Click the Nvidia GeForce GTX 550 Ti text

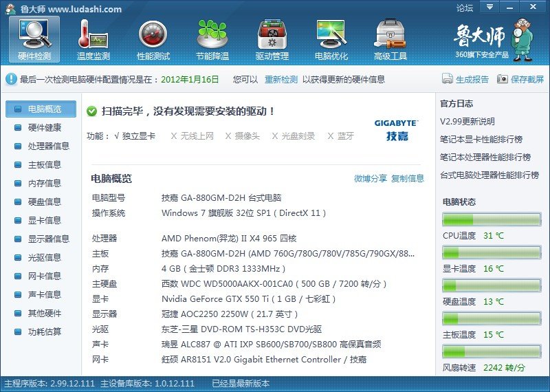[249, 299]
